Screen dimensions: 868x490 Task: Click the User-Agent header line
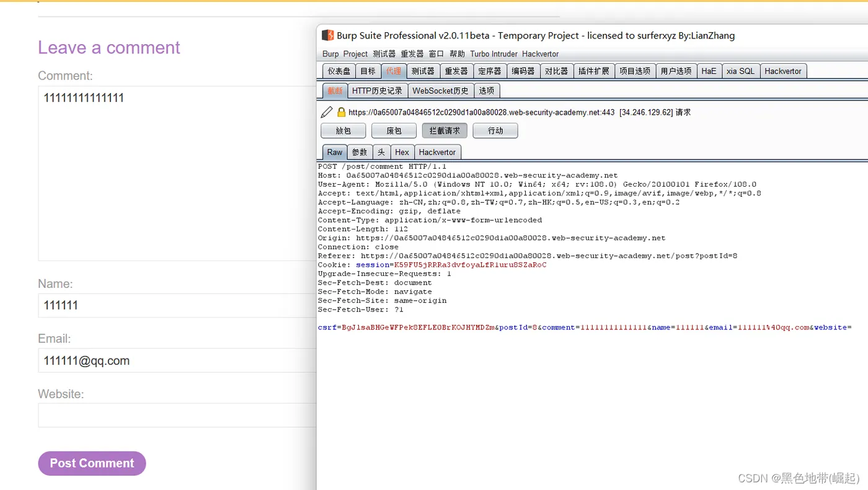pos(537,184)
